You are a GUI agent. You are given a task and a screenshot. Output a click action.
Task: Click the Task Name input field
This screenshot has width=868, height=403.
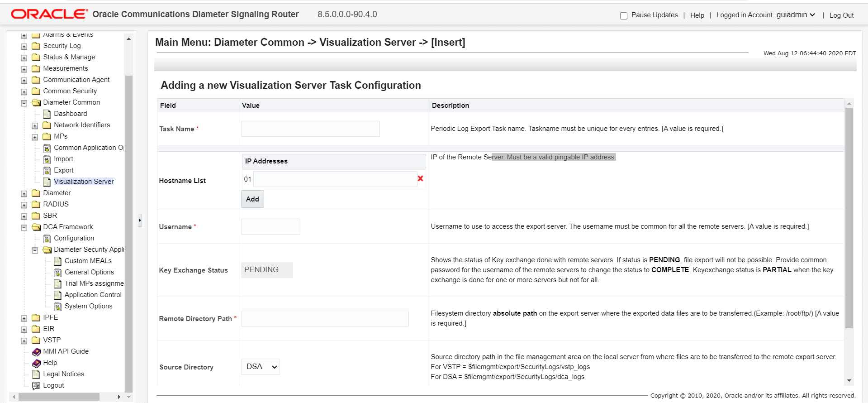point(310,129)
